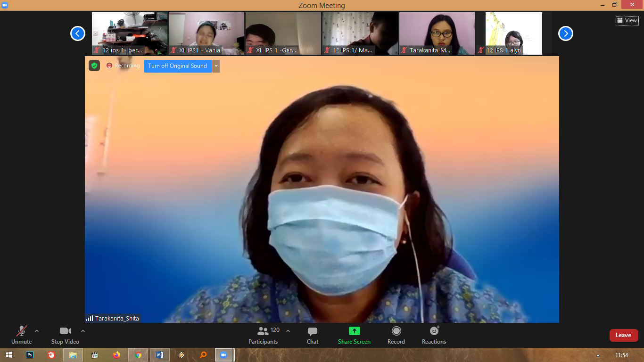Select XII IPS1 - Vania video thumbnail

pyautogui.click(x=206, y=33)
